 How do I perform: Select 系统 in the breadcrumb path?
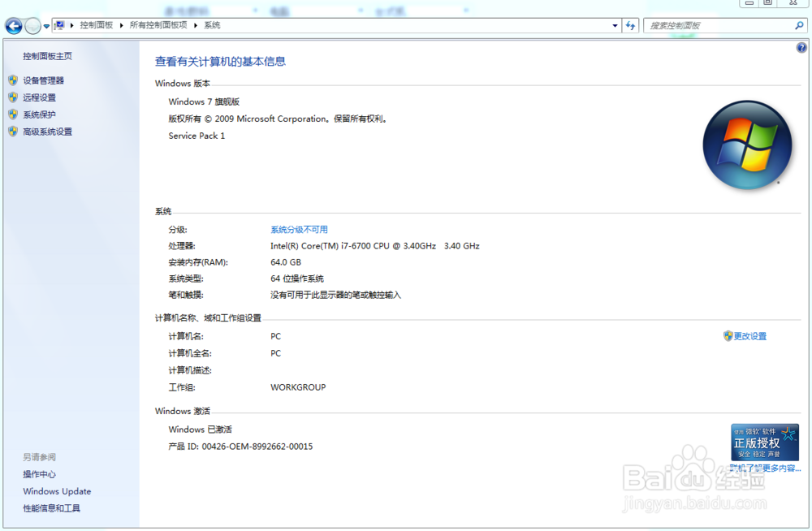211,25
